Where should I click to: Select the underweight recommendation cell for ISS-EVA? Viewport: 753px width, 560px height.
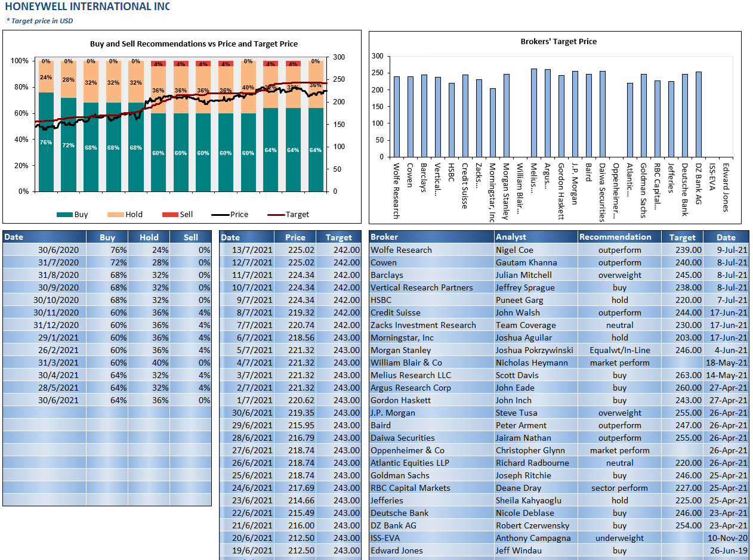click(619, 538)
